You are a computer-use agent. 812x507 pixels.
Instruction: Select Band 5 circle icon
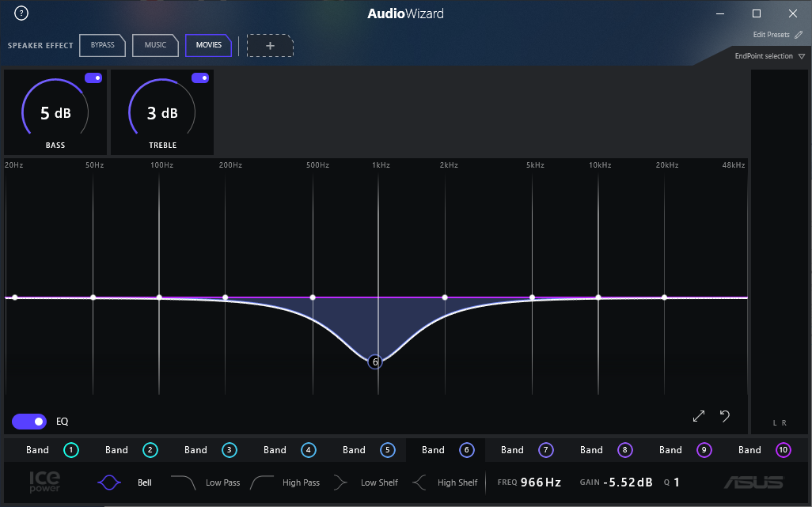click(387, 450)
